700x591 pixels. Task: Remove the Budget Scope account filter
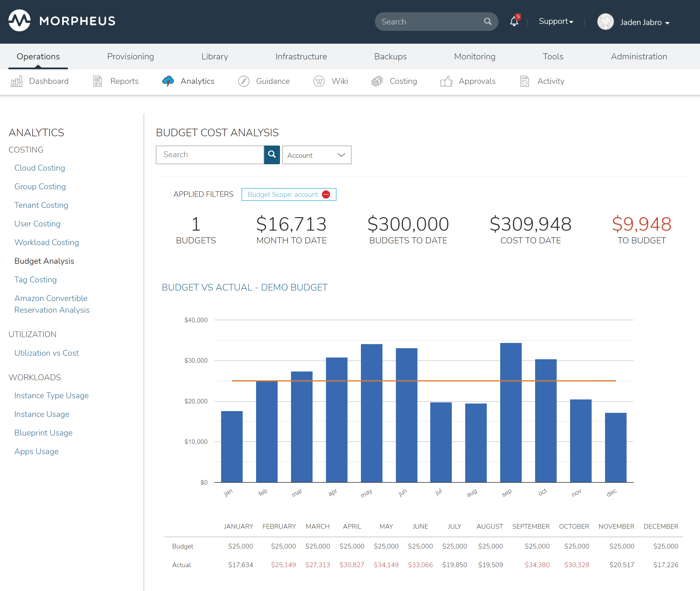[x=326, y=195]
